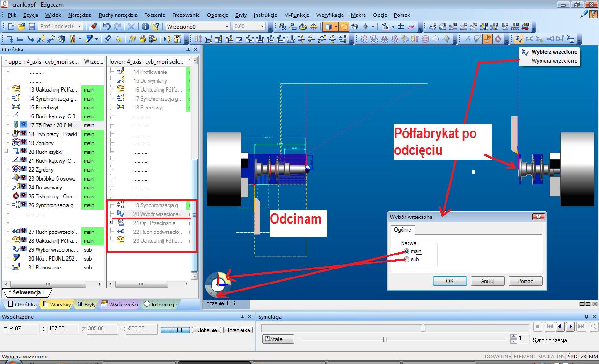Image resolution: width=599 pixels, height=364 pixels.
Task: Select the Wybierz wrzeciono highlighted toolbar icon
Action: coord(519,39)
